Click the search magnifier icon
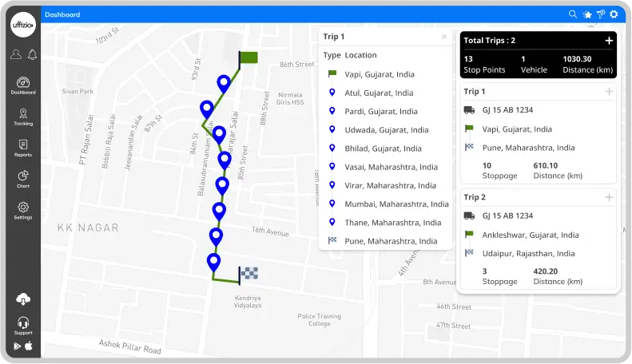The height and width of the screenshot is (364, 632). coord(573,14)
